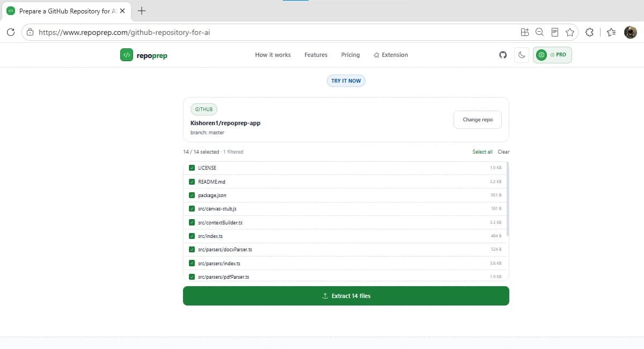Screen dimensions: 644x349
Task: Click the file list scrollbar
Action: pyautogui.click(x=507, y=199)
